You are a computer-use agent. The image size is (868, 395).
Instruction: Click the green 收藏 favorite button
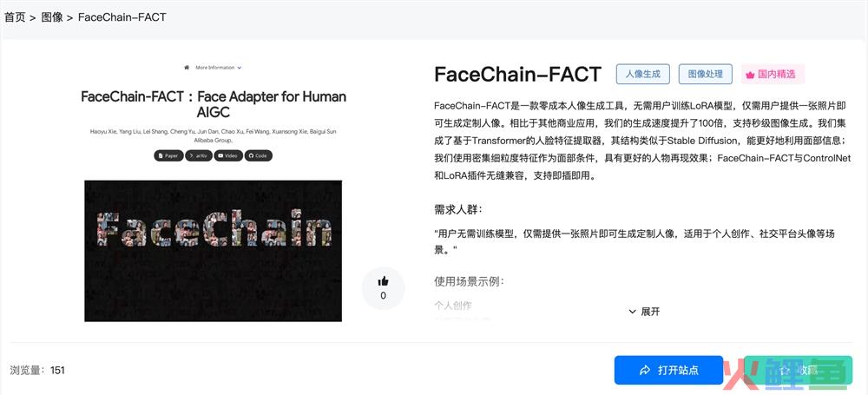[x=798, y=370]
